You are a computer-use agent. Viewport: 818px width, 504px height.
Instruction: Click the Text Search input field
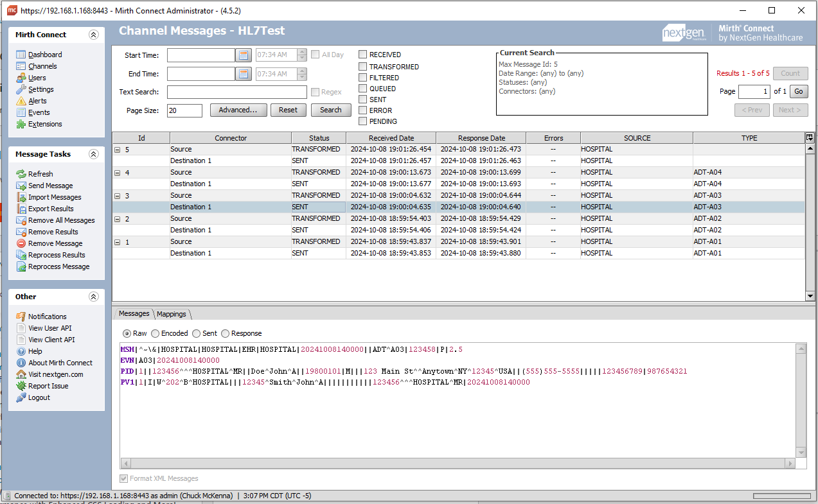tap(236, 92)
